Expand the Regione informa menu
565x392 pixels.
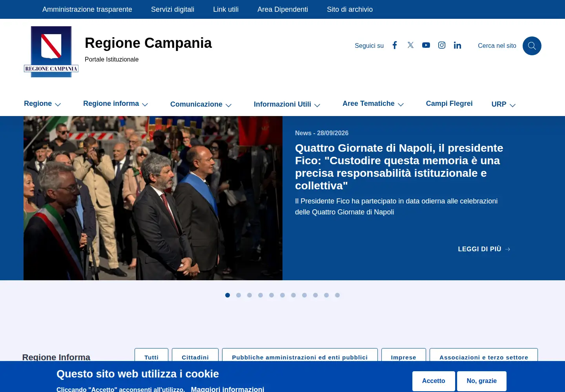[x=115, y=104]
